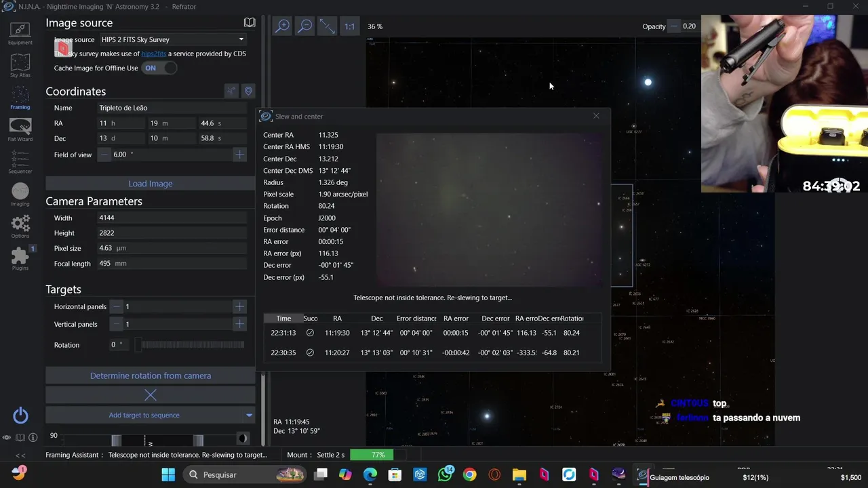Set image zoom to 1:1

(349, 26)
